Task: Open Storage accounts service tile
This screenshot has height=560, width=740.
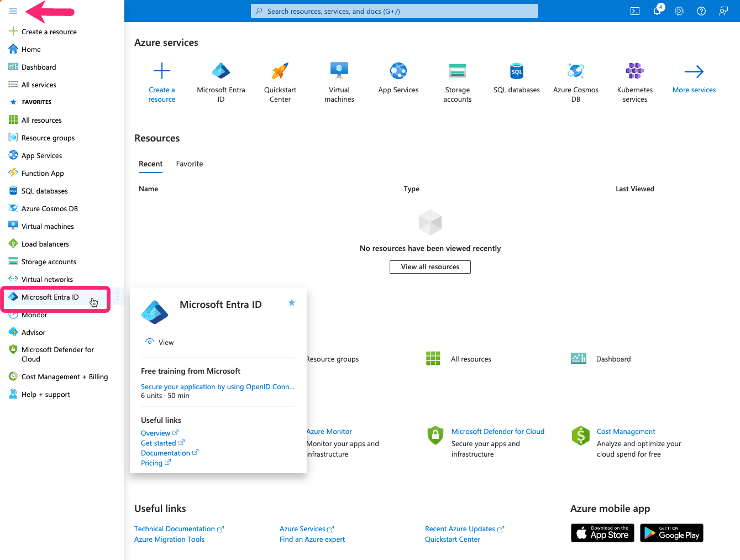Action: click(458, 82)
